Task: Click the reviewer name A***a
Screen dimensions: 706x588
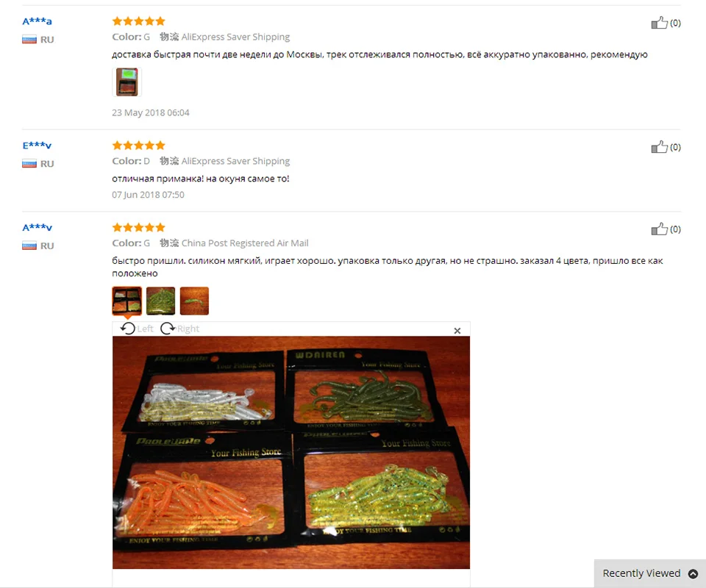Action: point(37,21)
